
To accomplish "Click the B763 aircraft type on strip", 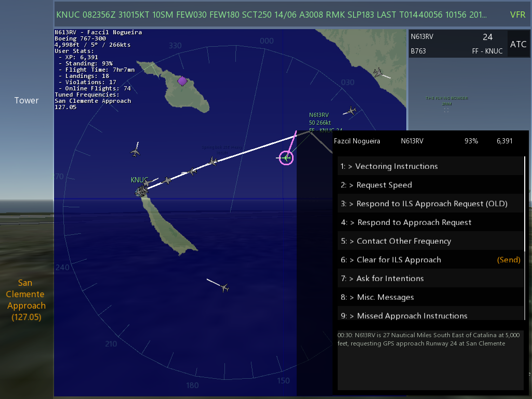I will 418,51.
